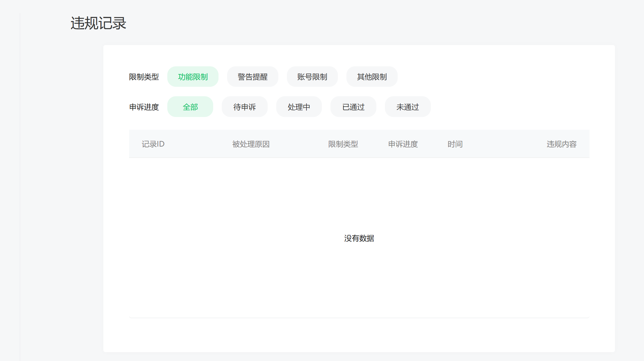Select 全部 appeal progress filter
The width and height of the screenshot is (644, 361).
(190, 107)
